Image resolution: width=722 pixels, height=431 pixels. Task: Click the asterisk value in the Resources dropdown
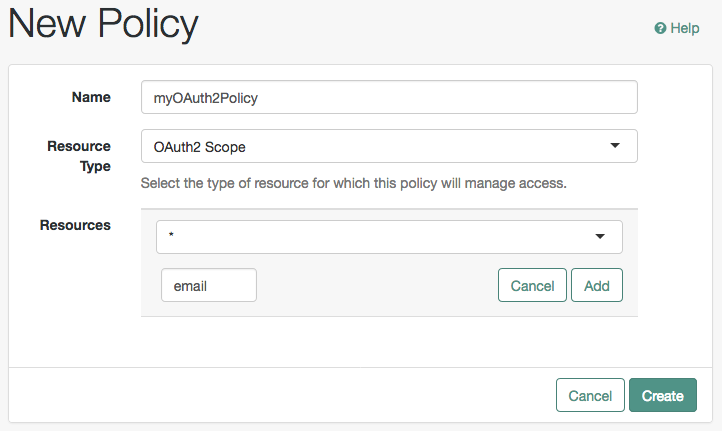pyautogui.click(x=171, y=235)
